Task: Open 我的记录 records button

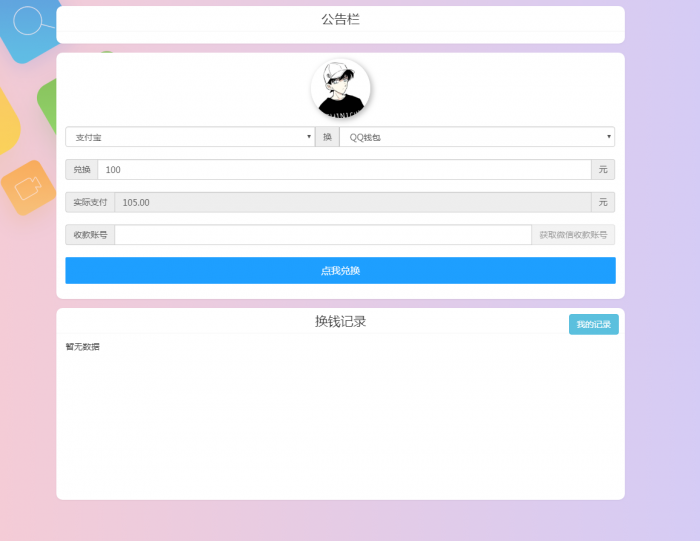Action: pos(593,324)
